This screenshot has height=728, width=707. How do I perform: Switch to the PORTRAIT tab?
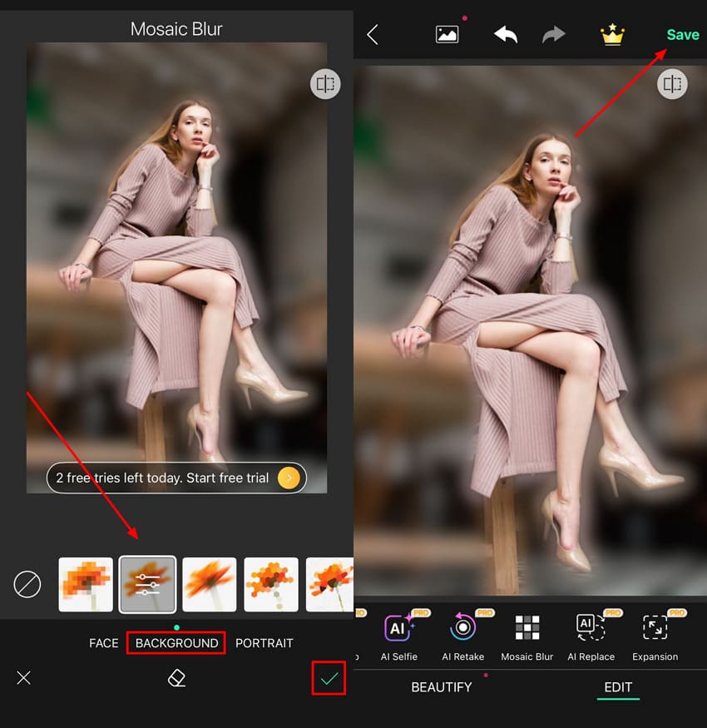tap(264, 642)
